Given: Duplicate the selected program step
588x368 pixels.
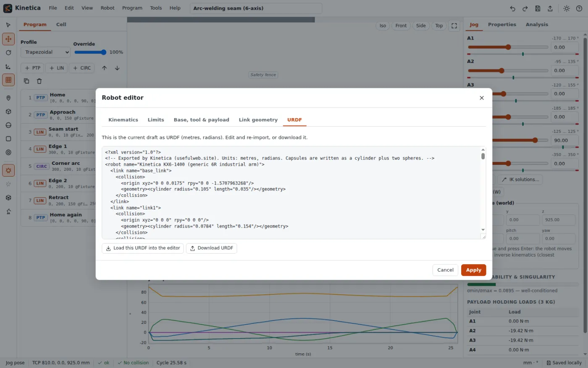Looking at the screenshot, I should (26, 81).
